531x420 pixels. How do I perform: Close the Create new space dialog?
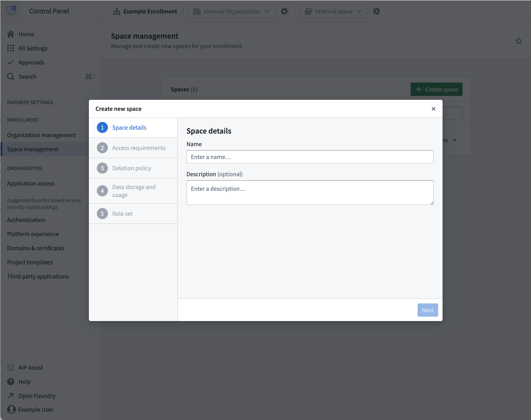(x=433, y=109)
